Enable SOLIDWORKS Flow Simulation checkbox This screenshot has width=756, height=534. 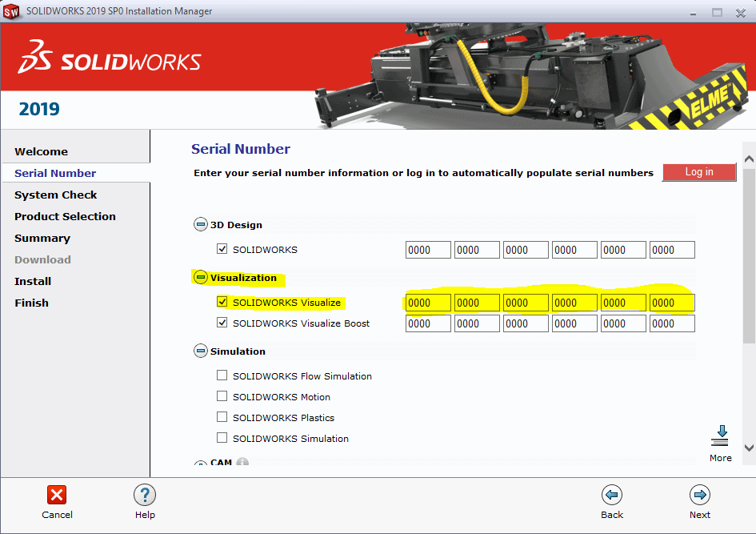coord(222,375)
